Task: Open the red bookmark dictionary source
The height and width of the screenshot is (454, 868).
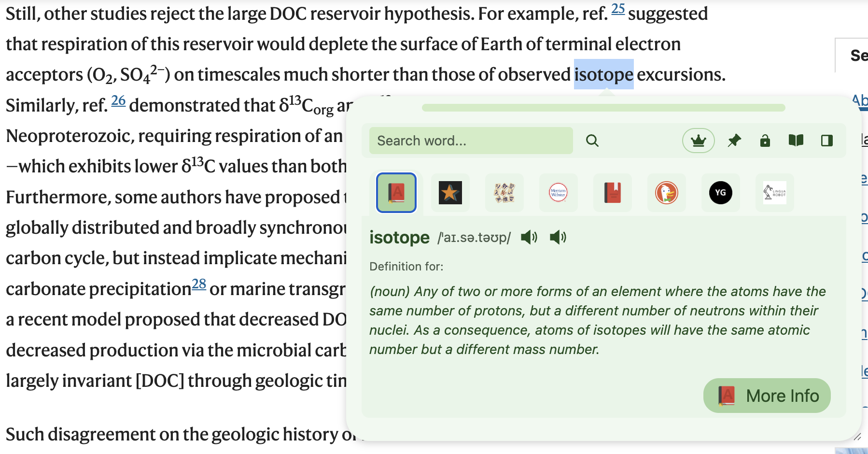Action: 612,193
